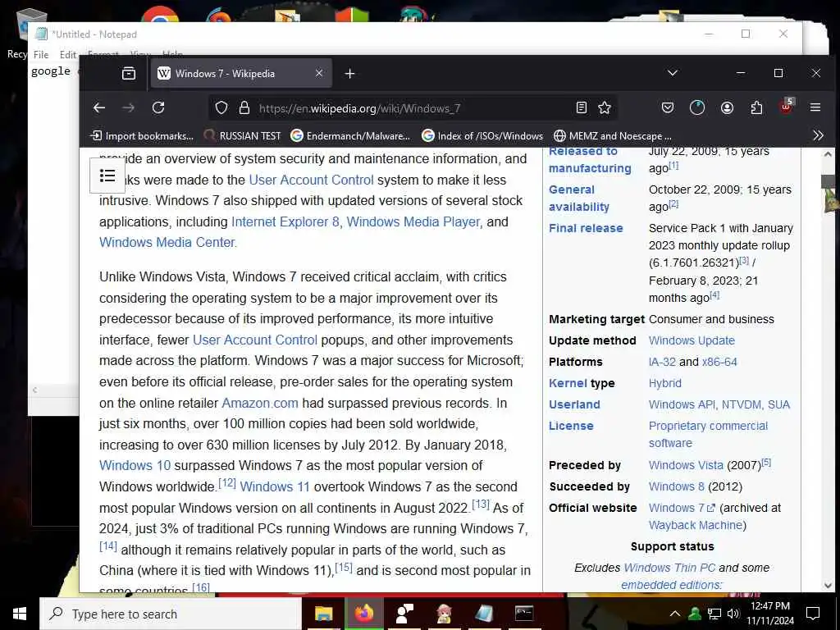This screenshot has height=630, width=840.
Task: Follow the Amazon.com link
Action: (x=260, y=403)
